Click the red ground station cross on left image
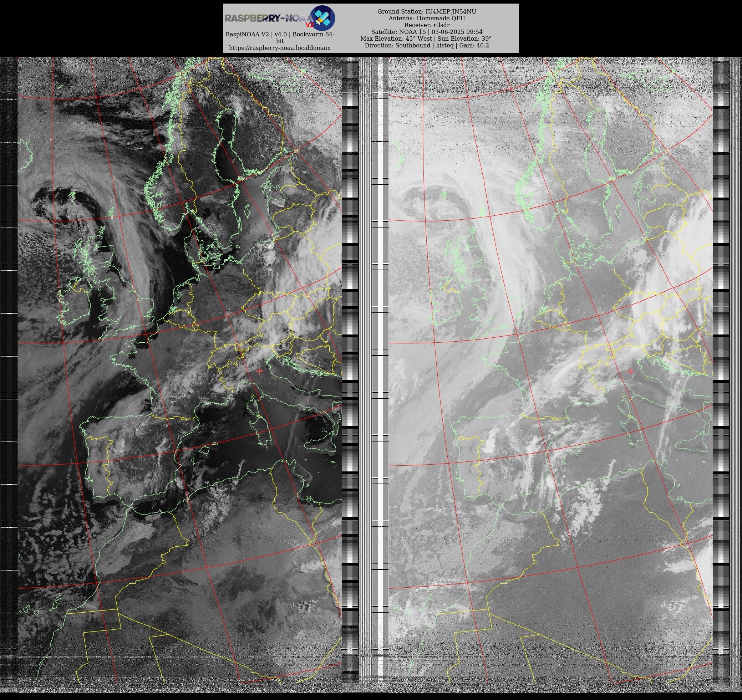The width and height of the screenshot is (742, 700). click(x=260, y=371)
